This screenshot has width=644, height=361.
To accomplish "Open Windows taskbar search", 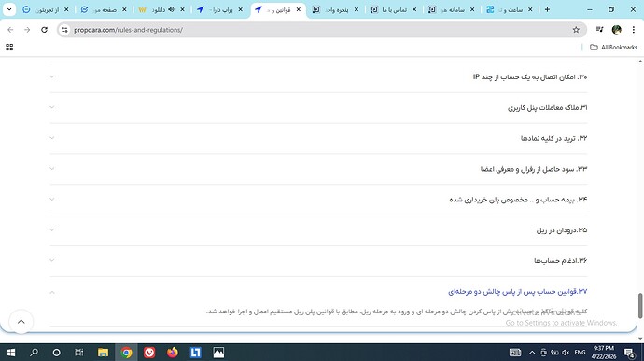I will (35, 353).
